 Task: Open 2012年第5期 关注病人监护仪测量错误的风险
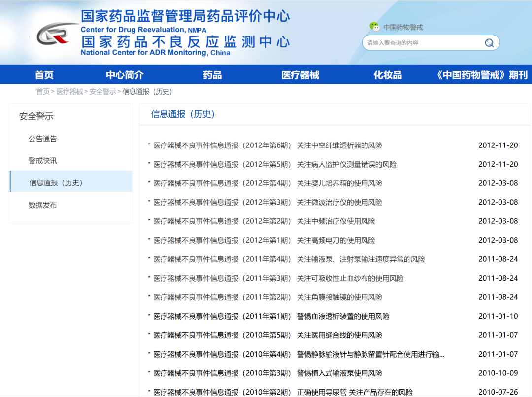(275, 165)
